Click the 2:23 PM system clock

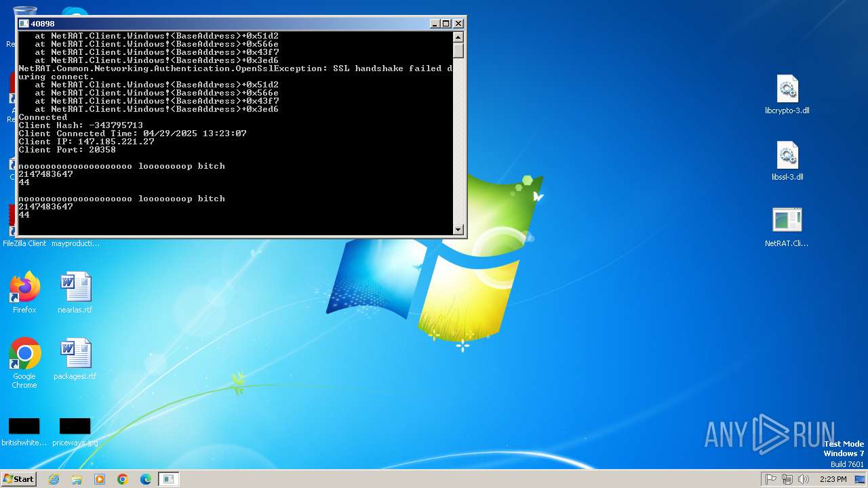(833, 479)
